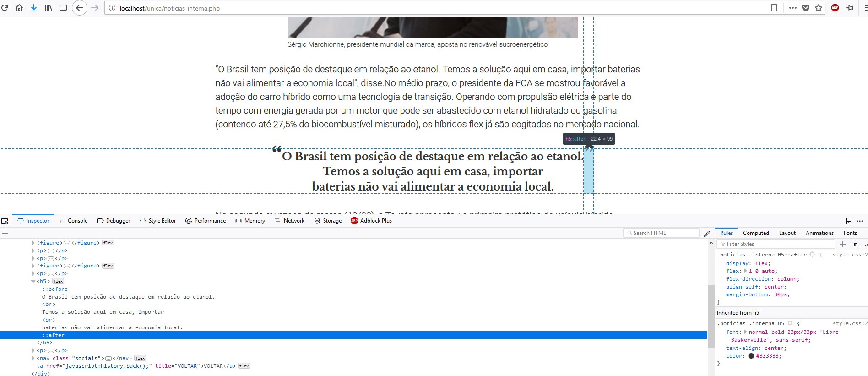Expand the first figure element node
The width and height of the screenshot is (868, 376).
33,243
